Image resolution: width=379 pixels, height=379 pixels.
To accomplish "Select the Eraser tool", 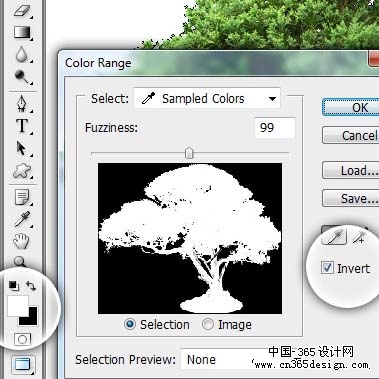I will [22, 10].
